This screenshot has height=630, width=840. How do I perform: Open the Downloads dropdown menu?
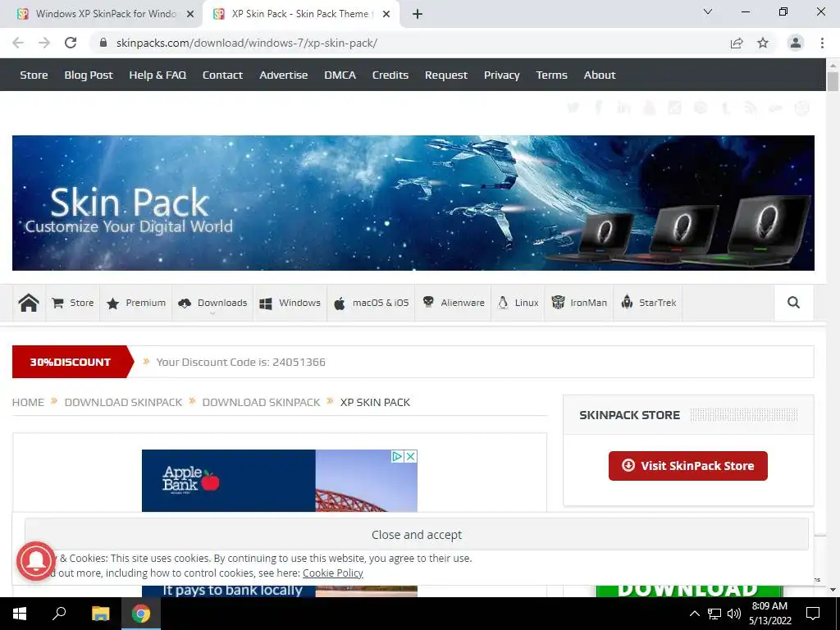[x=212, y=303]
